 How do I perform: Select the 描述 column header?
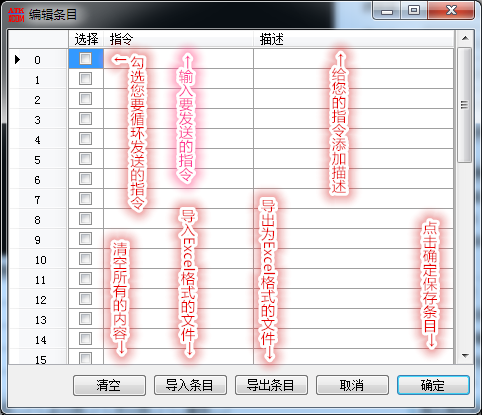coord(353,39)
